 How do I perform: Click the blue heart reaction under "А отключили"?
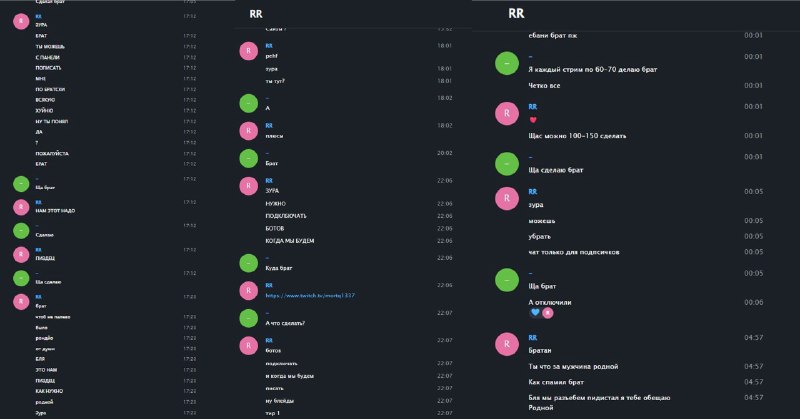click(x=535, y=313)
